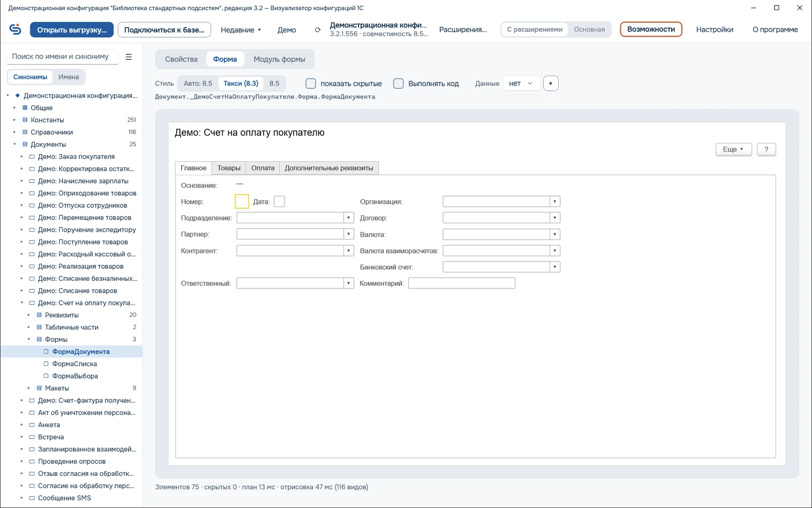This screenshot has height=508, width=812.
Task: Open the Дополнительные реквизиты form tab
Action: pyautogui.click(x=329, y=168)
